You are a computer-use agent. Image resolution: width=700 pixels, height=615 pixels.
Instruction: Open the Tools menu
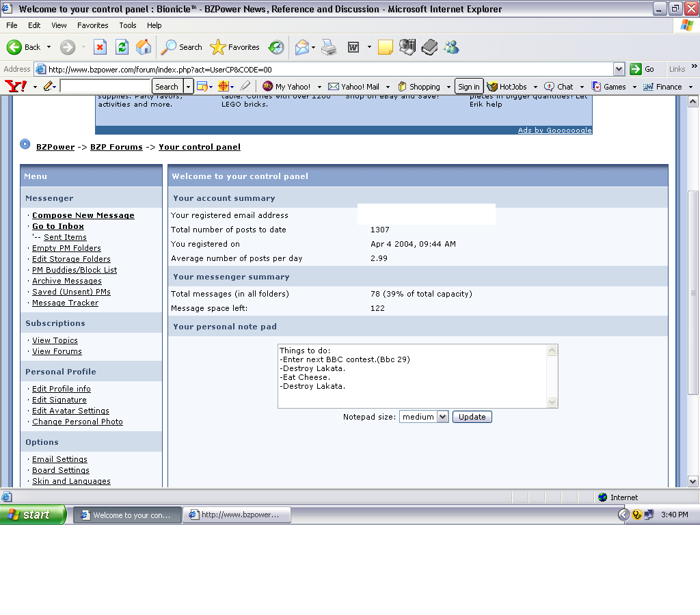click(128, 25)
